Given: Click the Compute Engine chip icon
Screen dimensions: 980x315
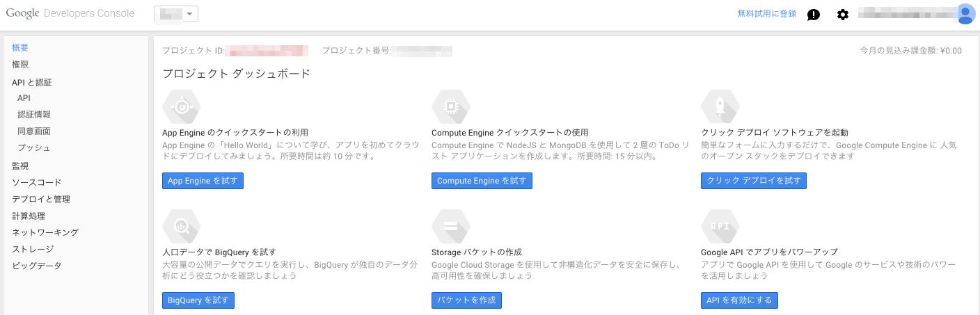Looking at the screenshot, I should (x=451, y=106).
